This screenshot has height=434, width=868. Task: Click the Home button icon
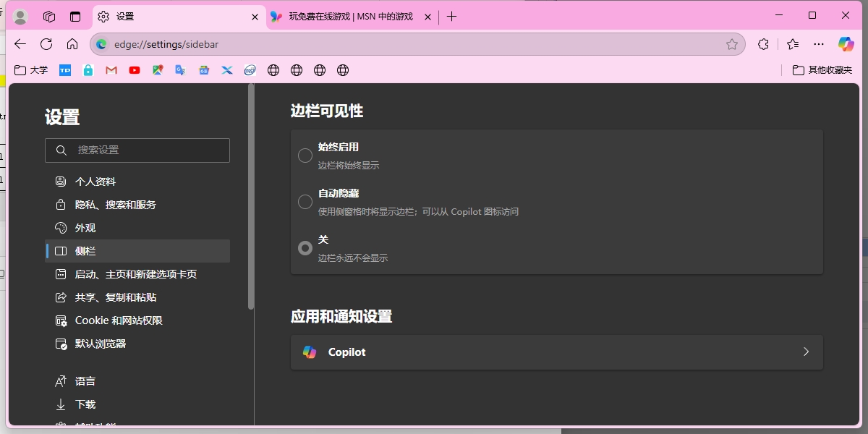pyautogui.click(x=72, y=44)
